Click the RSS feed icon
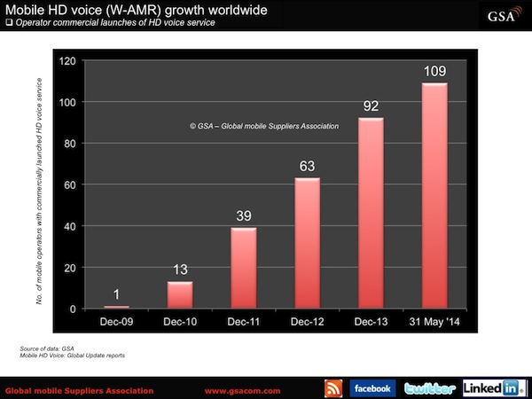This screenshot has width=532, height=399. pyautogui.click(x=334, y=388)
